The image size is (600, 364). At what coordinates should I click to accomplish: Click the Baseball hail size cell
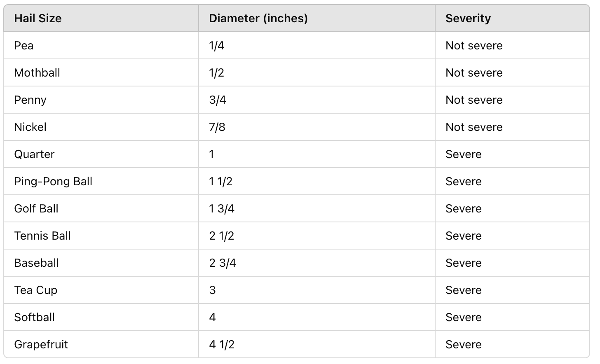pyautogui.click(x=101, y=263)
